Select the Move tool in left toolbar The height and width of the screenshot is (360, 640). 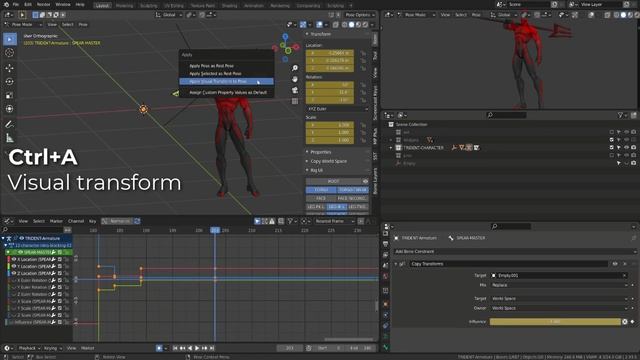click(x=9, y=68)
